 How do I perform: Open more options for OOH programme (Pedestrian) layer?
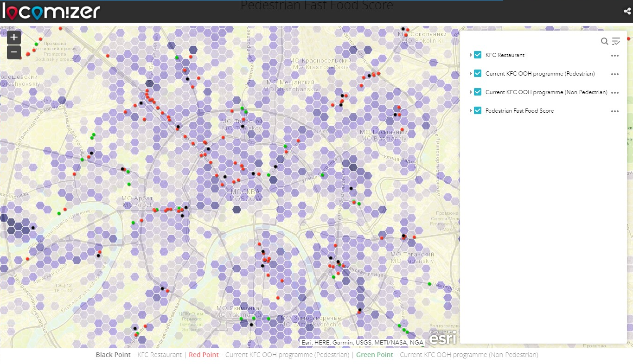(x=615, y=74)
